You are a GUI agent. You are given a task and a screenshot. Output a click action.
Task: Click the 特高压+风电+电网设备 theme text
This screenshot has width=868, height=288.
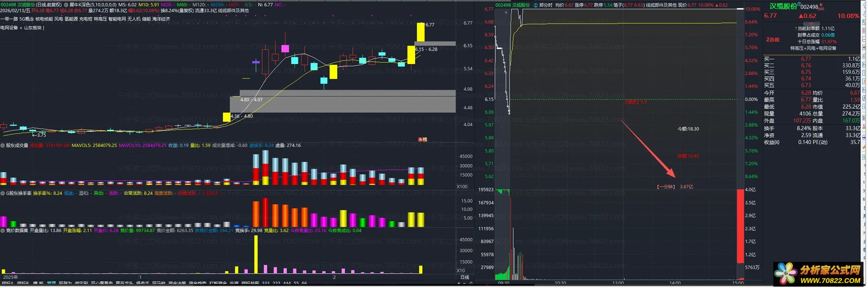(813, 48)
